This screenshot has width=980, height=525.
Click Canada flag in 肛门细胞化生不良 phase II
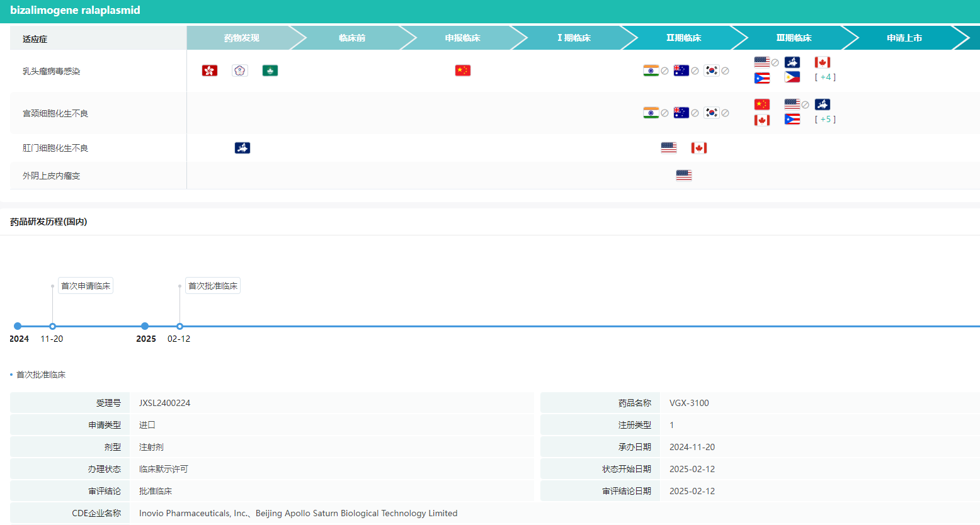[x=699, y=148]
